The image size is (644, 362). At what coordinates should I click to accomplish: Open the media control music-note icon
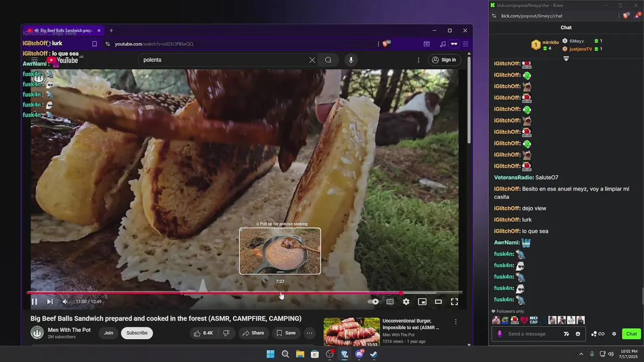[x=443, y=44]
